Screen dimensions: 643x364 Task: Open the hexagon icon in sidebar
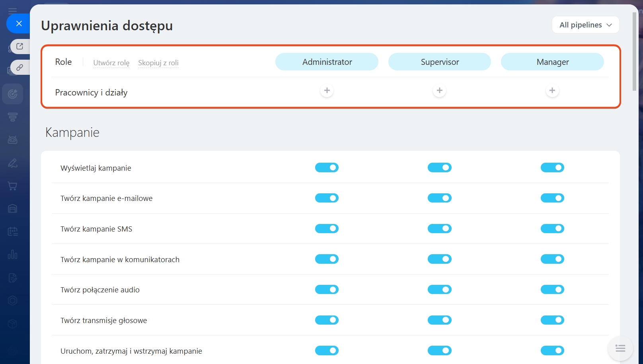[x=13, y=300]
